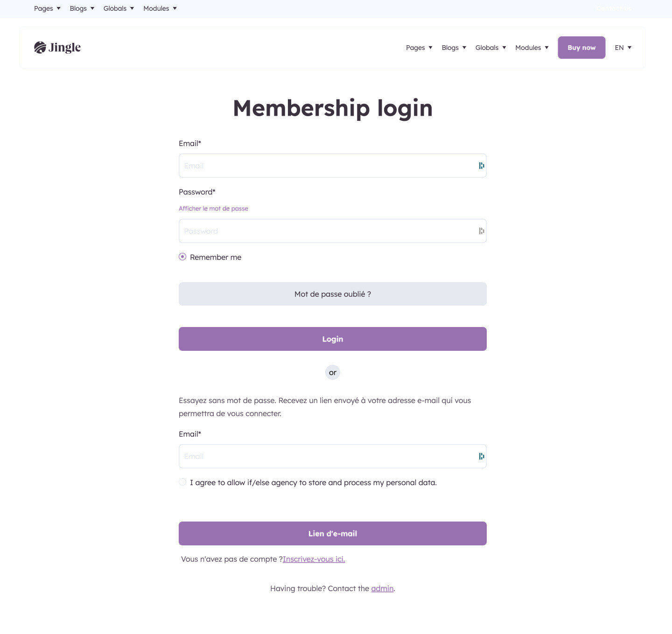Click password manager icon in top Email field

(x=481, y=166)
